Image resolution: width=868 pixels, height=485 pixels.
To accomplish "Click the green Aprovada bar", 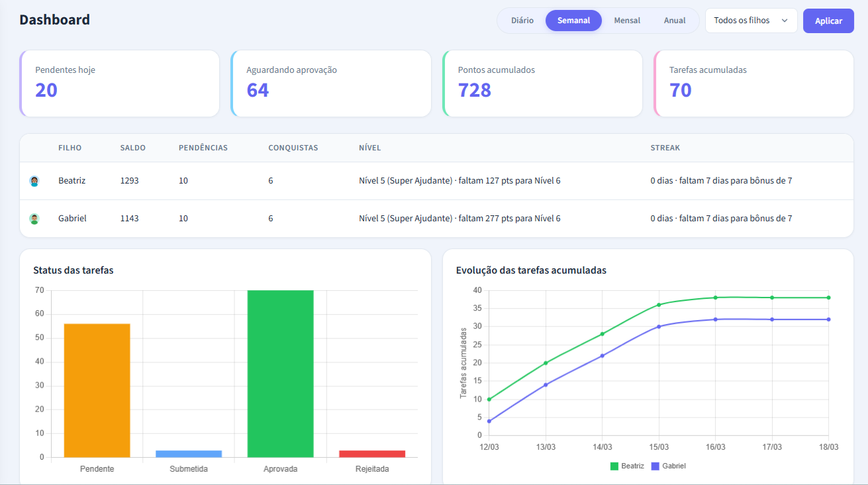I will click(x=280, y=374).
